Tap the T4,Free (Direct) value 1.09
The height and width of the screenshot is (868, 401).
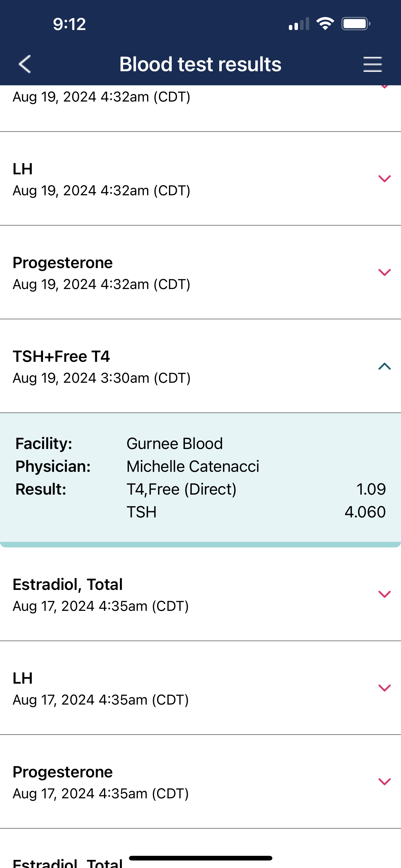371,489
